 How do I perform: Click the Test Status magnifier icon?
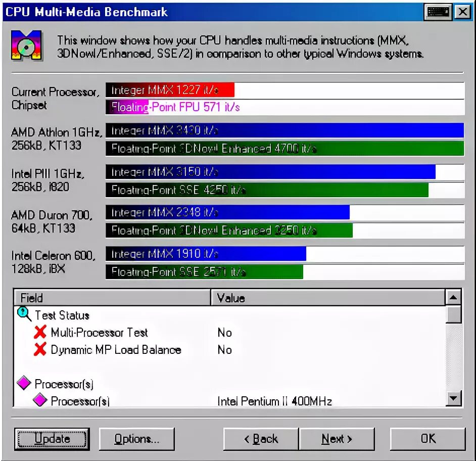[x=24, y=314]
